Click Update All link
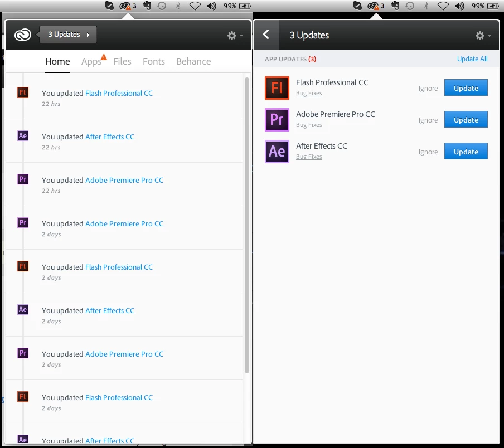The image size is (504, 448). pyautogui.click(x=472, y=59)
